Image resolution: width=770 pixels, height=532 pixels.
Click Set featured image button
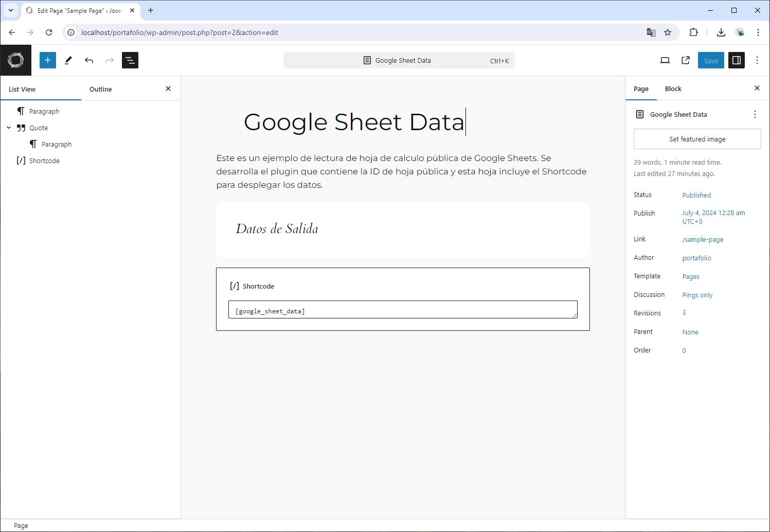697,139
